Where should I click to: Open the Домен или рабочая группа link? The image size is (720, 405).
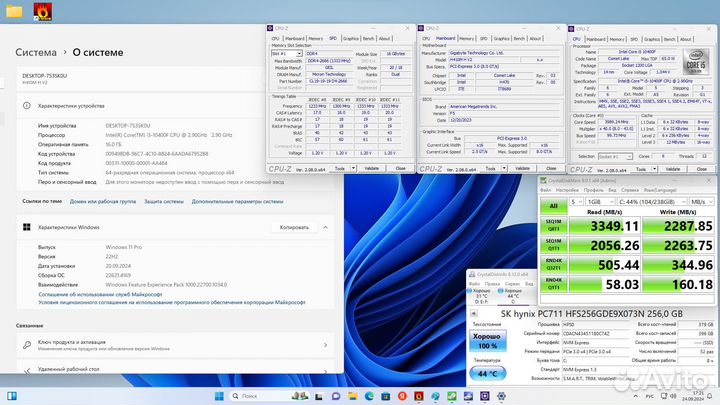(103, 201)
